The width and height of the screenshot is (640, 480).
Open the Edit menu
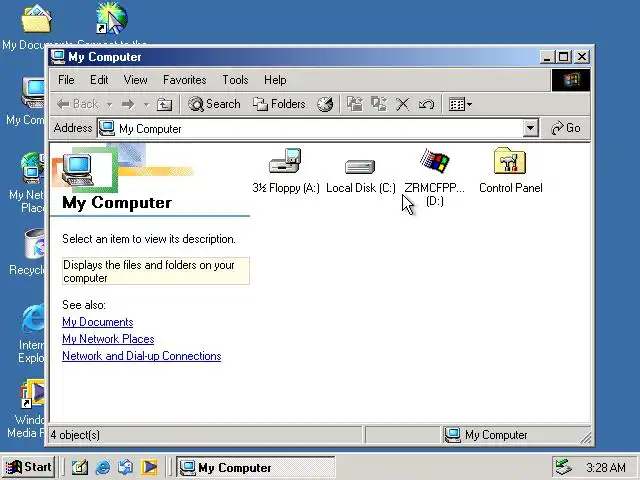99,80
